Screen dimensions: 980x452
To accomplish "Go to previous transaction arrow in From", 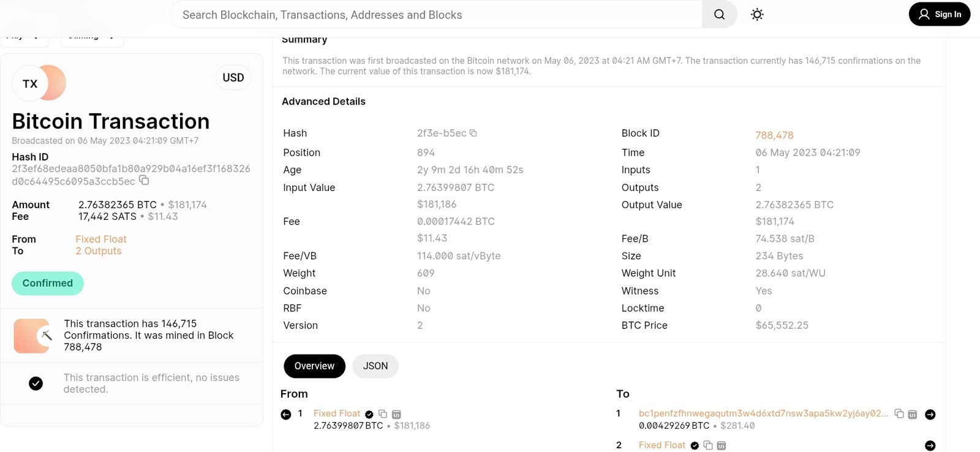I will [286, 415].
